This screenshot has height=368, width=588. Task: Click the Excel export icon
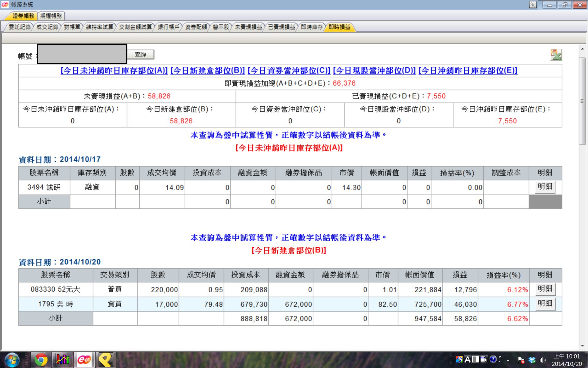pos(556,55)
